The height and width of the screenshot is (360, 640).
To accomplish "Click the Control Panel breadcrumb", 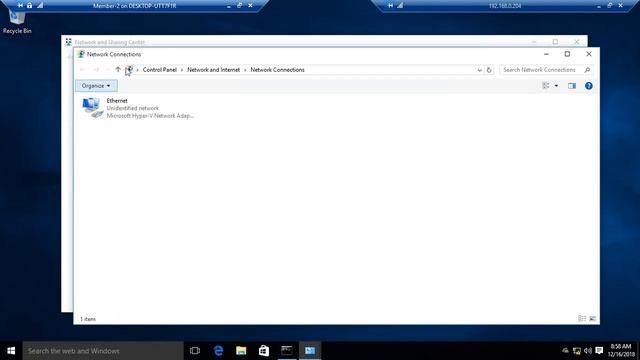I will click(160, 70).
